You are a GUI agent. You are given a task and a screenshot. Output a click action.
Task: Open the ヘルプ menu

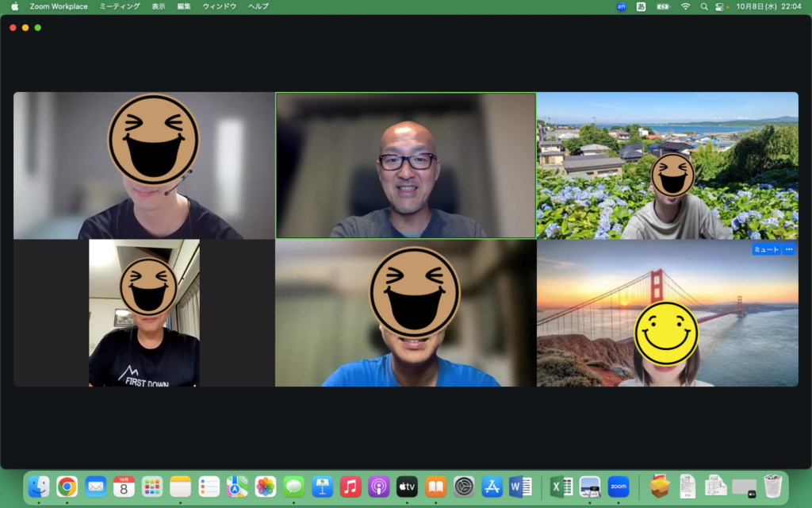tap(259, 6)
